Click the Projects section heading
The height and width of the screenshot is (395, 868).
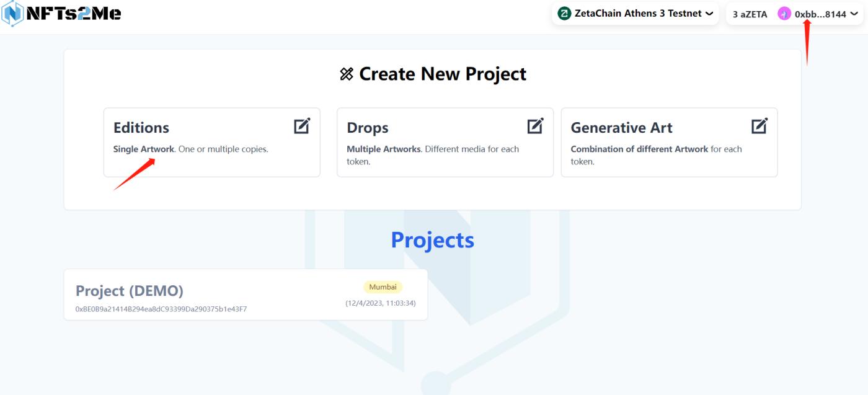pyautogui.click(x=433, y=240)
